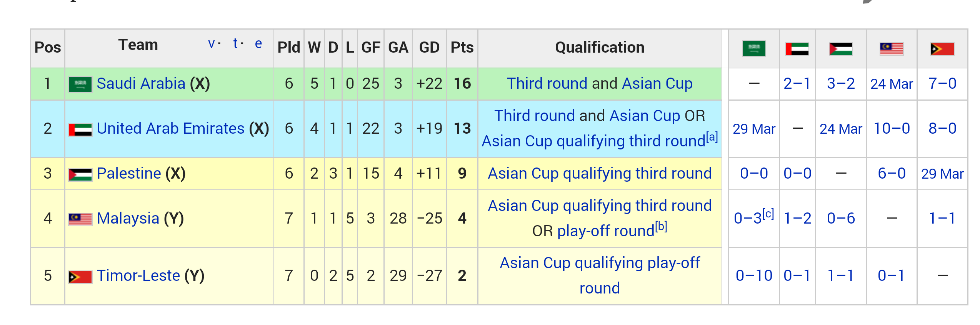This screenshot has height=325, width=980.
Task: Click the template edit 'e' link
Action: [258, 43]
